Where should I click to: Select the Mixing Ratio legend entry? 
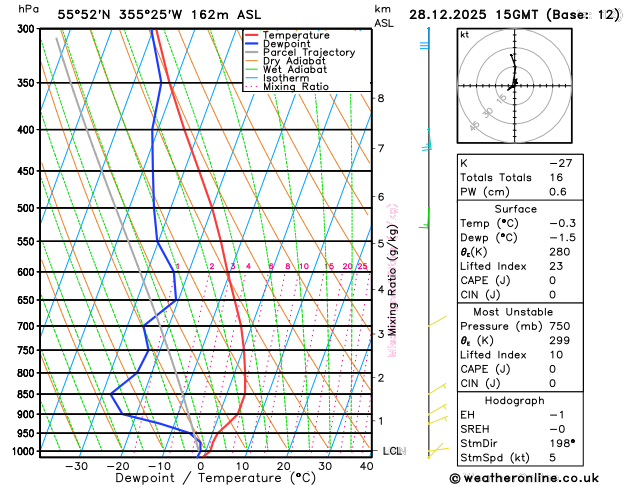(x=287, y=87)
